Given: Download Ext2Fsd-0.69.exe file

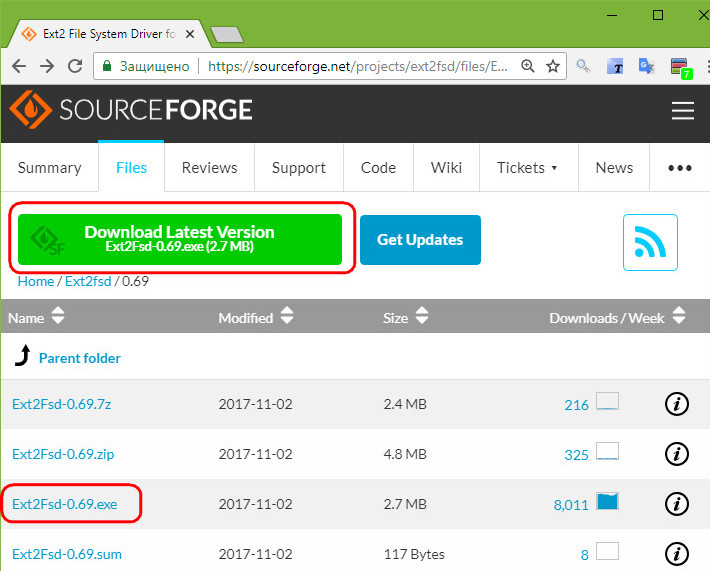Looking at the screenshot, I should 65,504.
